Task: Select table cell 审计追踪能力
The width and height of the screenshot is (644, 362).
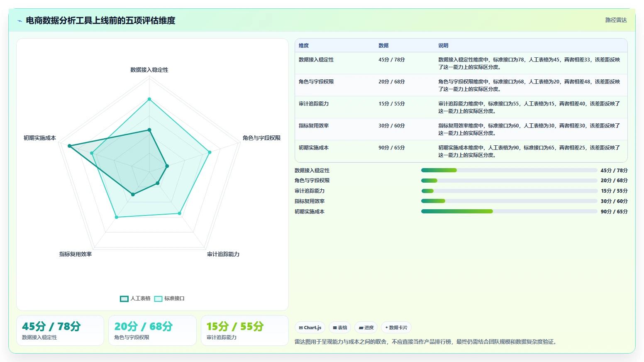Action: point(314,104)
